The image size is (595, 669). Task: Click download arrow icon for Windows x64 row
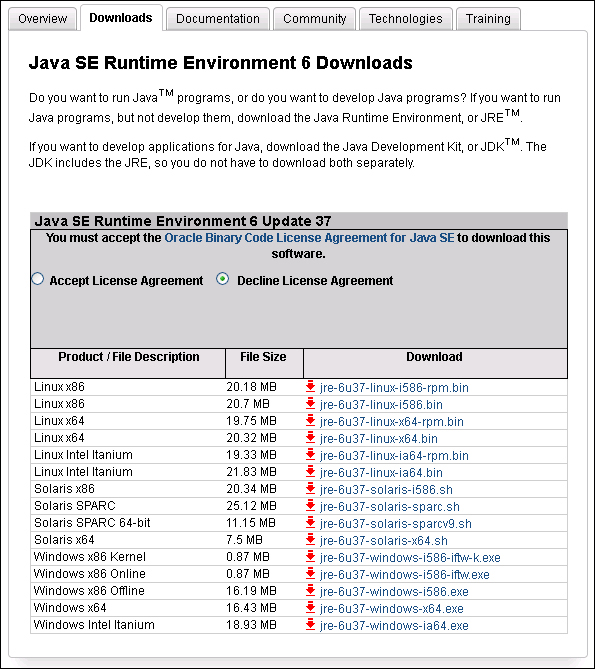tap(310, 608)
